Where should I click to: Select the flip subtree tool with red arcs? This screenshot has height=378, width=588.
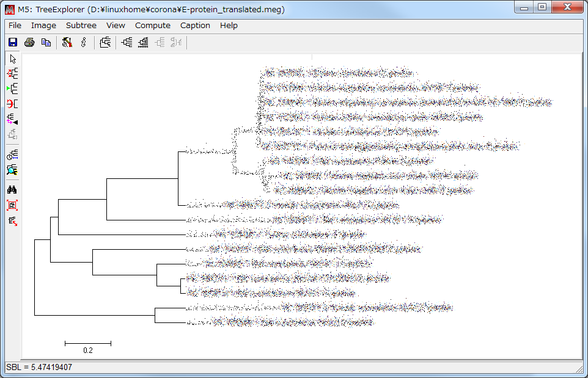13,104
